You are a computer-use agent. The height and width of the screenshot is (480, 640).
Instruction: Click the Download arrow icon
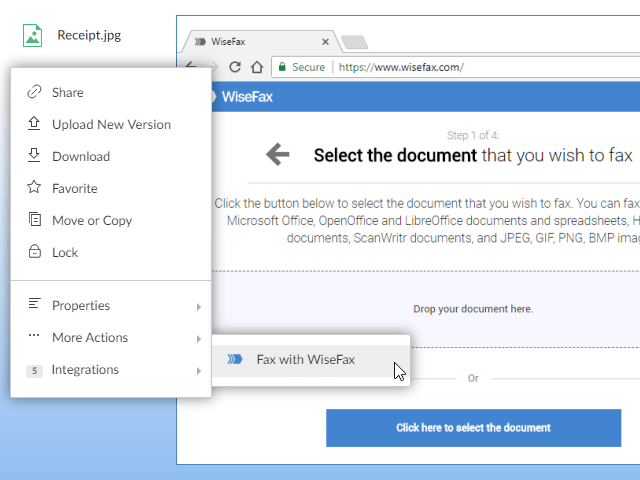click(x=34, y=156)
